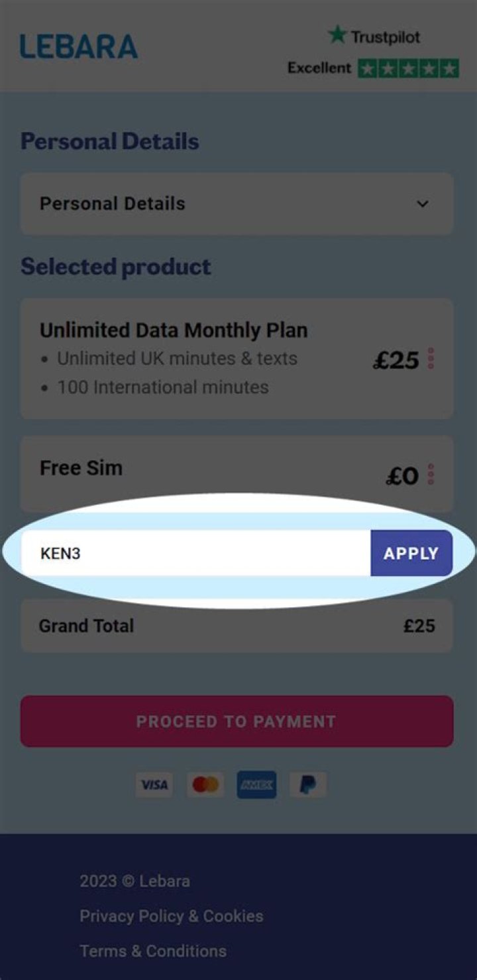Click the Mastercard payment icon
The image size is (477, 980).
(x=205, y=784)
